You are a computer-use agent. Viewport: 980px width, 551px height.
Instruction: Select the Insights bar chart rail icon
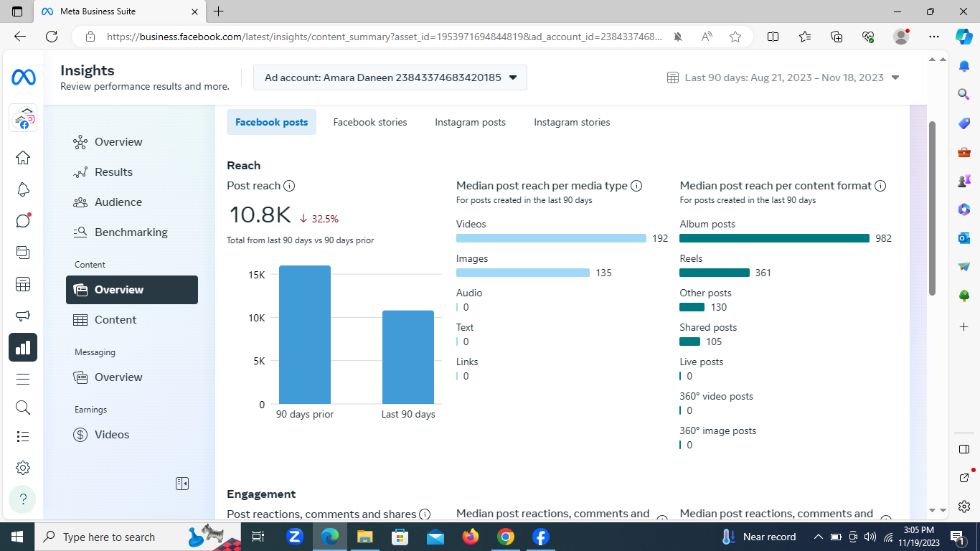(23, 347)
